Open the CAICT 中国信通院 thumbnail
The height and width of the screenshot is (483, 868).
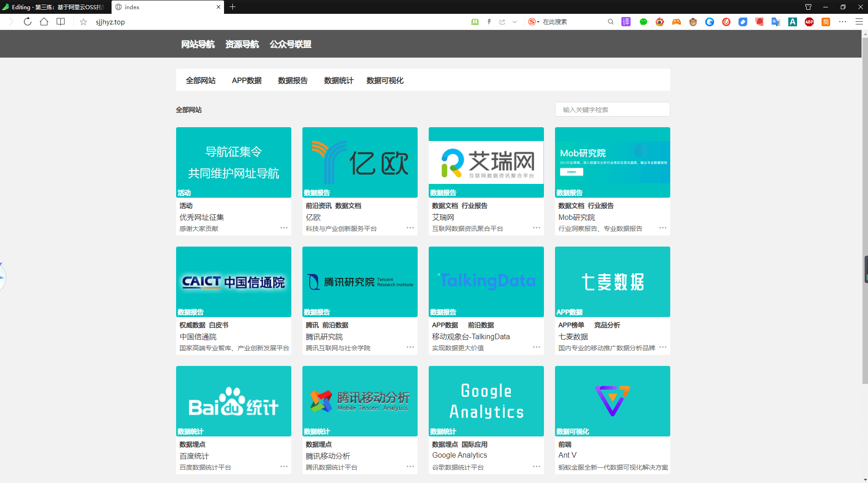tap(234, 282)
